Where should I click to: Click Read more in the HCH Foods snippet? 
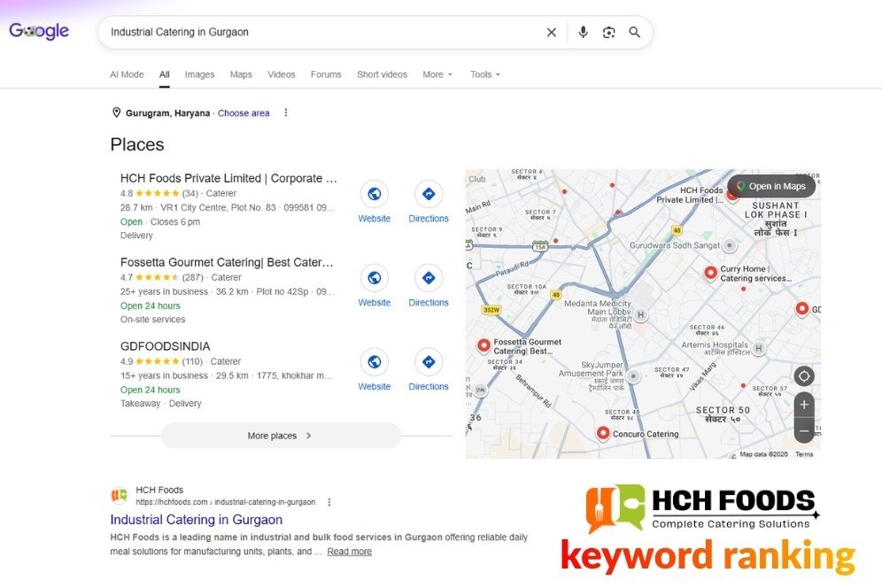point(349,552)
